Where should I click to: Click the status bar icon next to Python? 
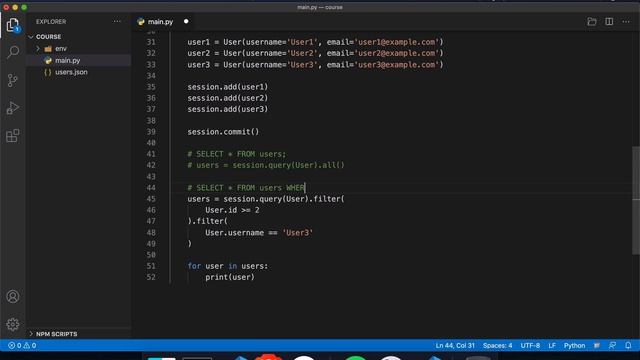click(597, 346)
